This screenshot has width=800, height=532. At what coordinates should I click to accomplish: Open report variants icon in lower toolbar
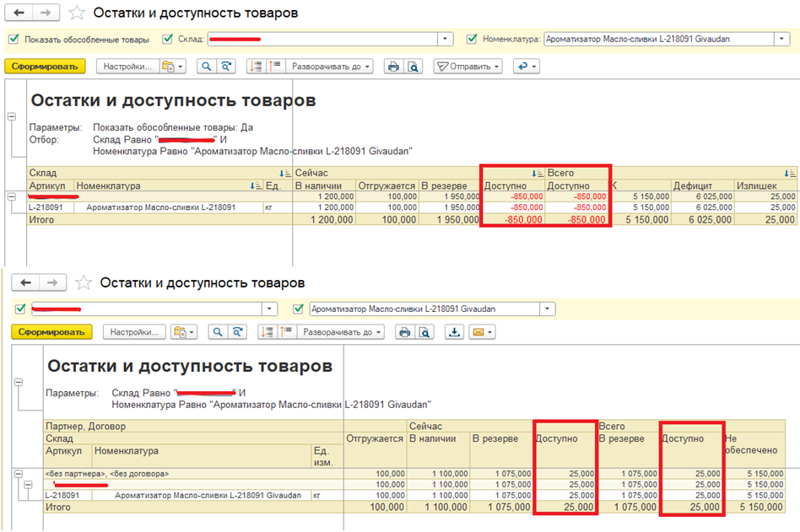(184, 332)
